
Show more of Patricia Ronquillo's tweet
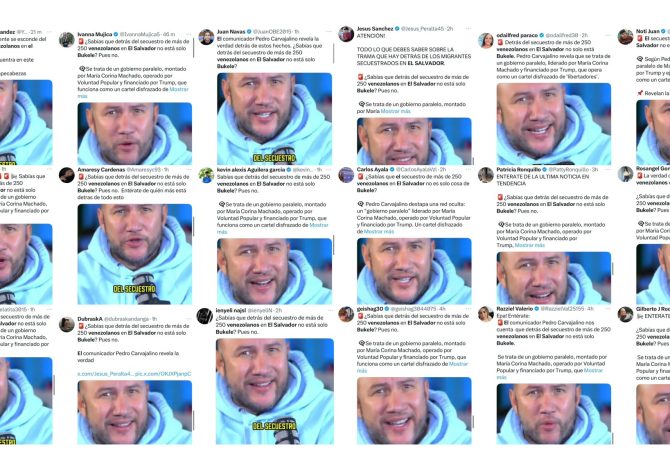coord(529,245)
